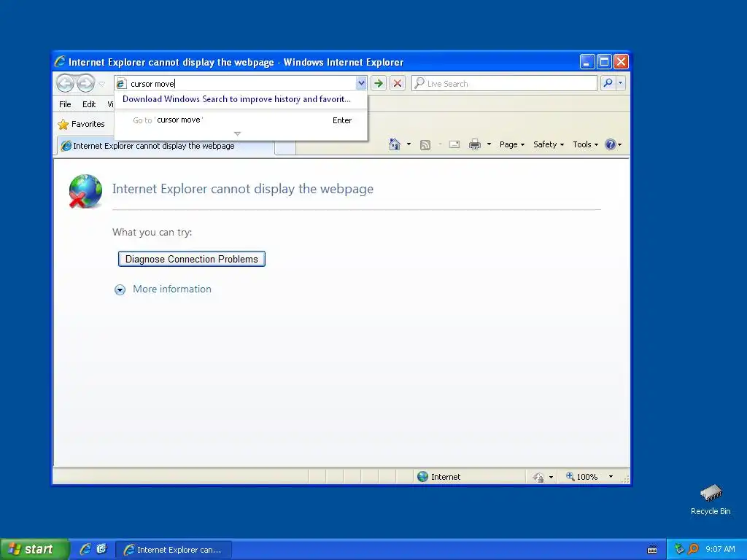Click the IE logo in title bar
This screenshot has height=560, width=747.
click(x=60, y=61)
